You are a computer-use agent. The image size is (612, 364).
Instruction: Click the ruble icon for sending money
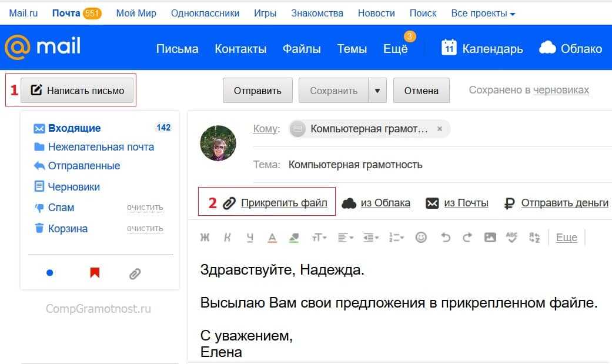[x=509, y=203]
